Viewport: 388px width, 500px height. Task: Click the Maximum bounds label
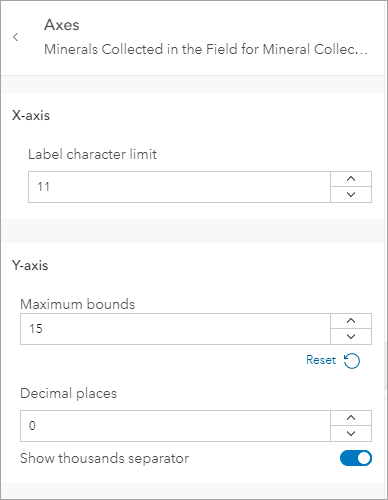pos(78,304)
